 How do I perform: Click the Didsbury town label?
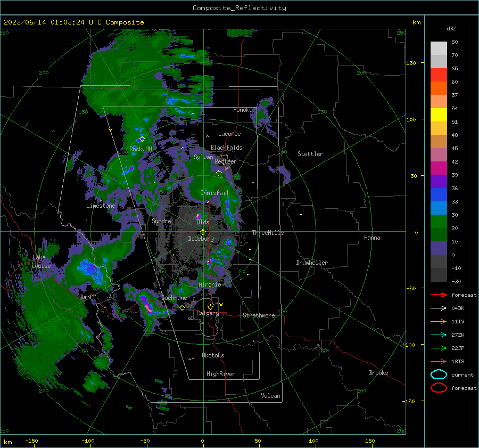tap(201, 239)
